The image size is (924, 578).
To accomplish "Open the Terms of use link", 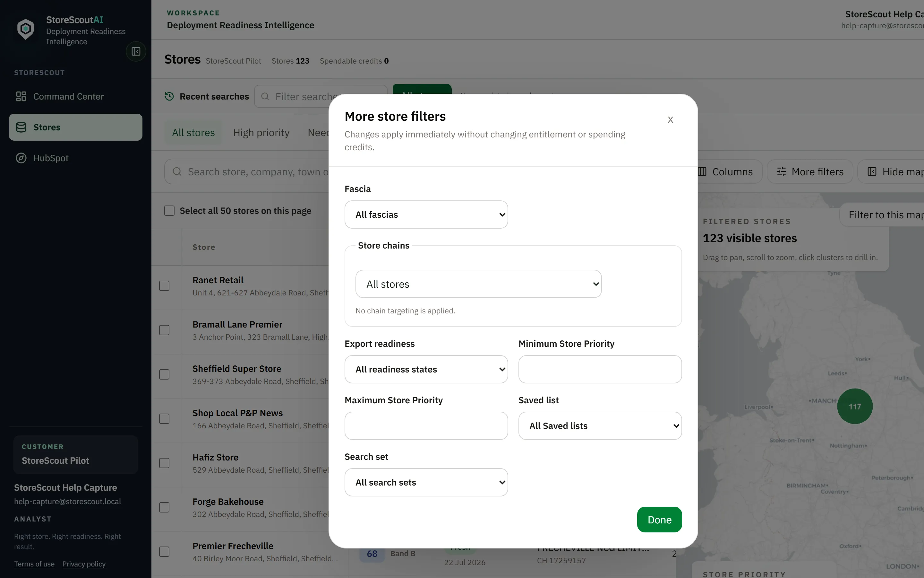I will (x=34, y=564).
